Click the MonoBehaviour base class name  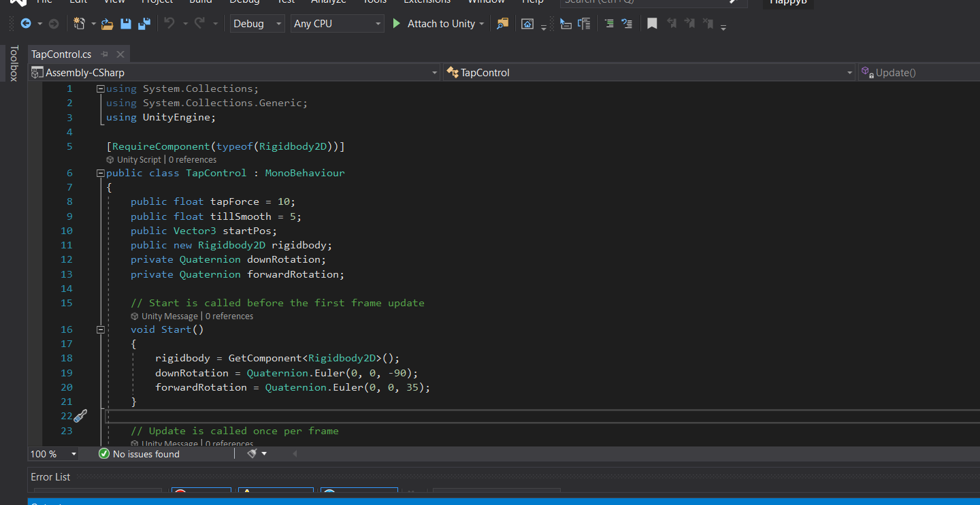coord(305,173)
